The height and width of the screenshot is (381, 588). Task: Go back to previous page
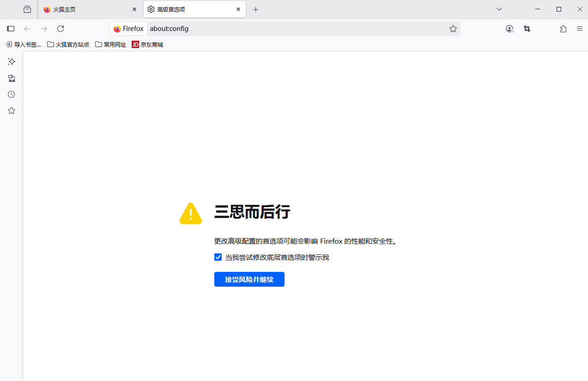pyautogui.click(x=27, y=29)
